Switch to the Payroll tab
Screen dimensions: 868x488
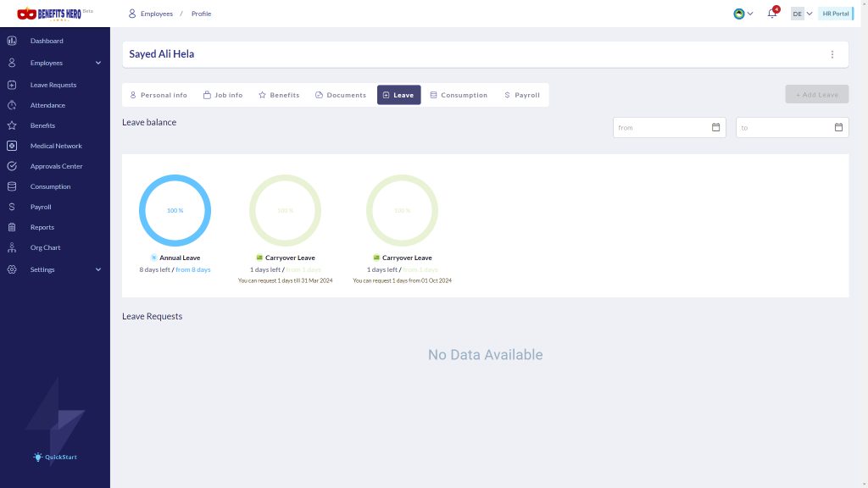(522, 95)
